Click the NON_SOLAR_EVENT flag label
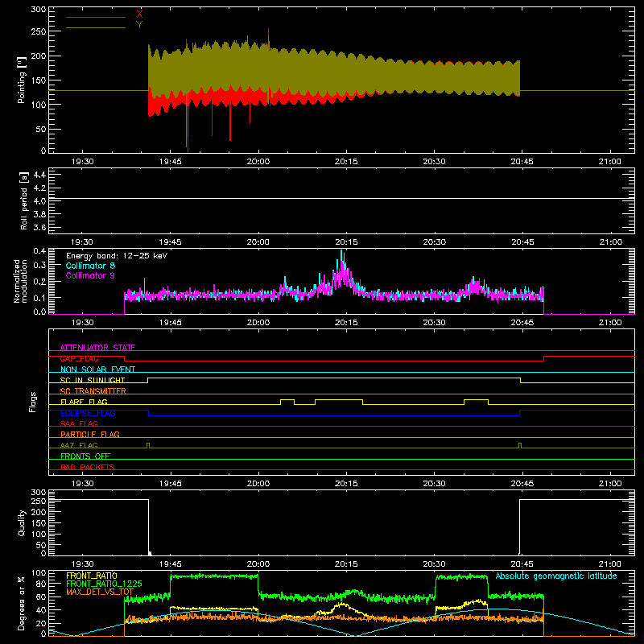Viewport: 644px width, 644px height. (97, 369)
